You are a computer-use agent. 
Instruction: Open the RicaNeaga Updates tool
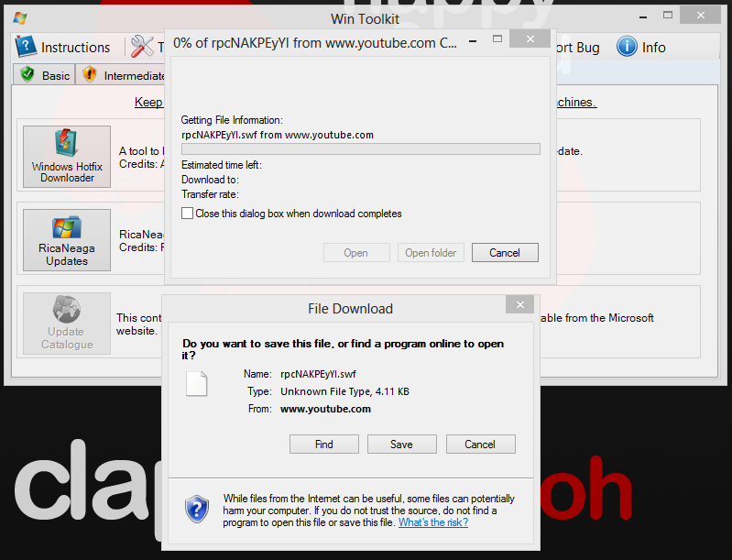click(67, 241)
